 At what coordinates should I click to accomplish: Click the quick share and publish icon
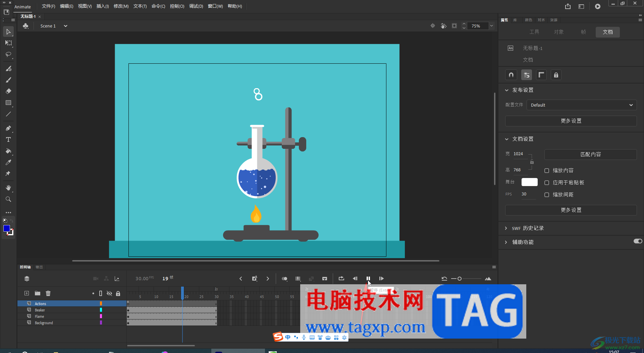[x=568, y=6]
